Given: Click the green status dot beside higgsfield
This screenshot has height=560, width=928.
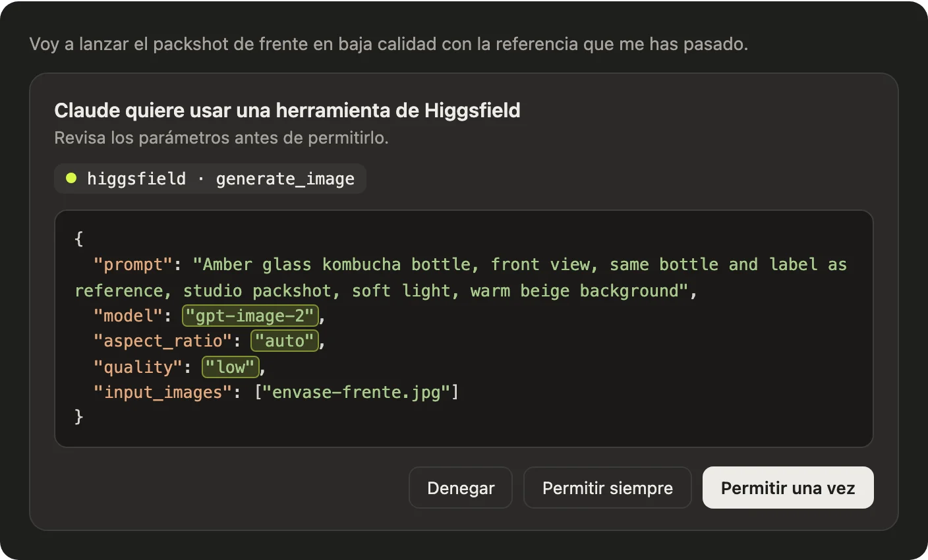Looking at the screenshot, I should click(71, 178).
